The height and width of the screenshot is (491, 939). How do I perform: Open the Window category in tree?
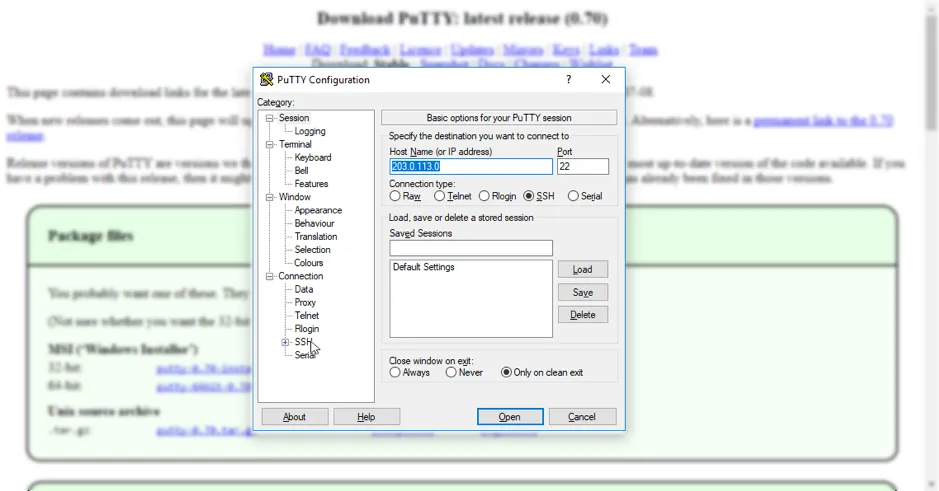[x=295, y=197]
